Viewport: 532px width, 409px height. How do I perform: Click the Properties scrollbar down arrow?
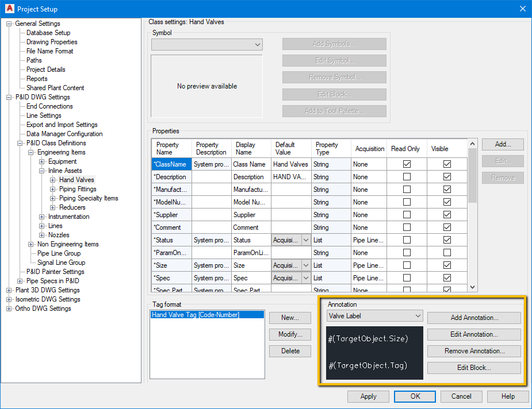point(472,286)
